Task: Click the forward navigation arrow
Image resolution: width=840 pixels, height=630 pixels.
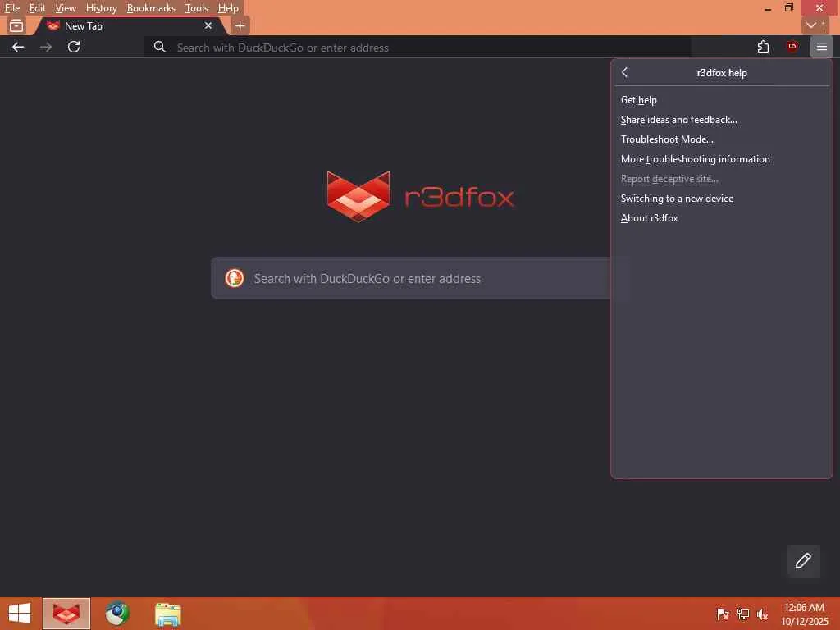Action: point(46,47)
